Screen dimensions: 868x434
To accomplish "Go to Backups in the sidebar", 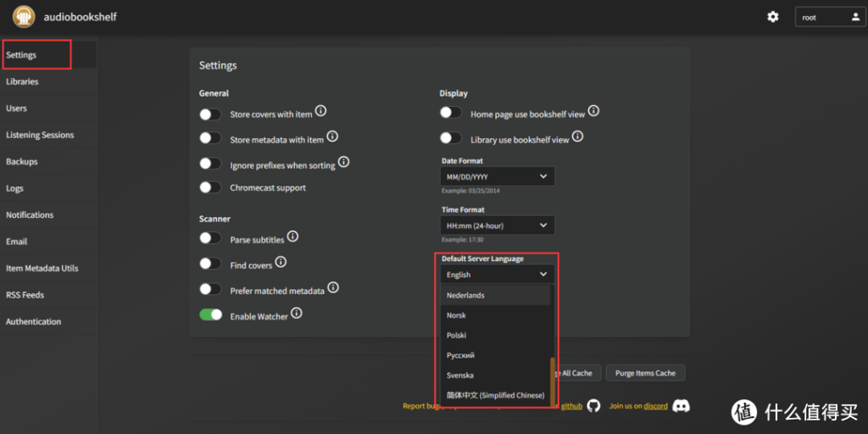I will pos(22,161).
